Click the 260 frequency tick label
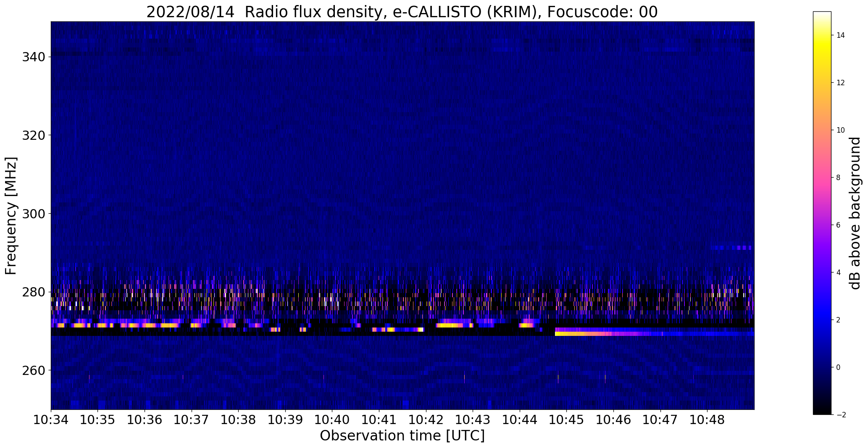 click(34, 370)
